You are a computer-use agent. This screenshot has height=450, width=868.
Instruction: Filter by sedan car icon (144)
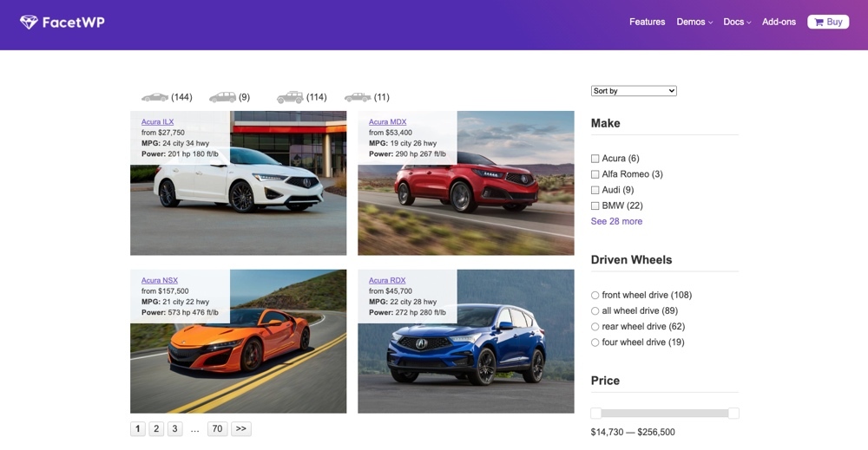[x=155, y=97]
